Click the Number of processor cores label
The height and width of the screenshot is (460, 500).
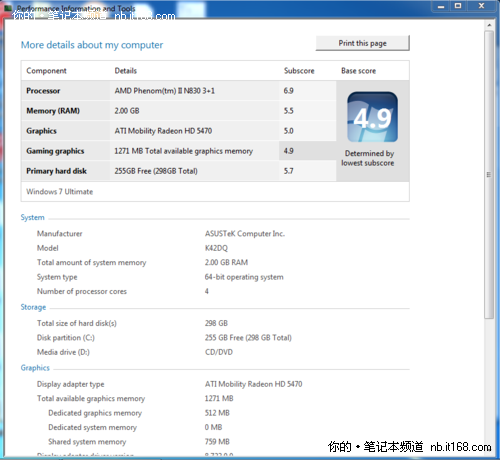coord(82,291)
